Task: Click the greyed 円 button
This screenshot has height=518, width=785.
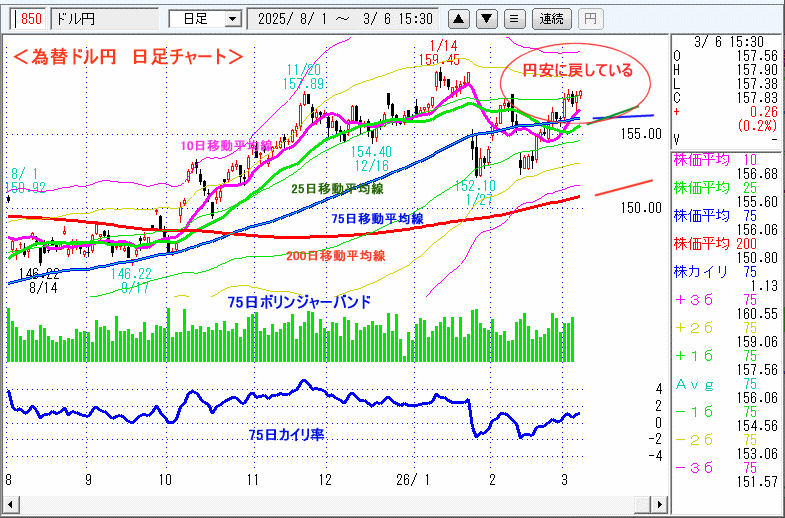Action: (590, 19)
